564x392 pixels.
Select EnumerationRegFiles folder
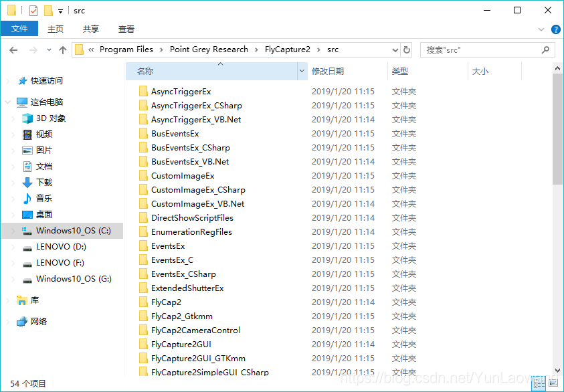tap(191, 232)
